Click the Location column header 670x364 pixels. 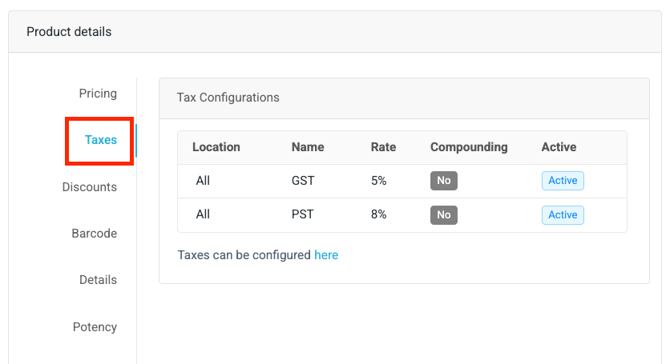coord(216,147)
